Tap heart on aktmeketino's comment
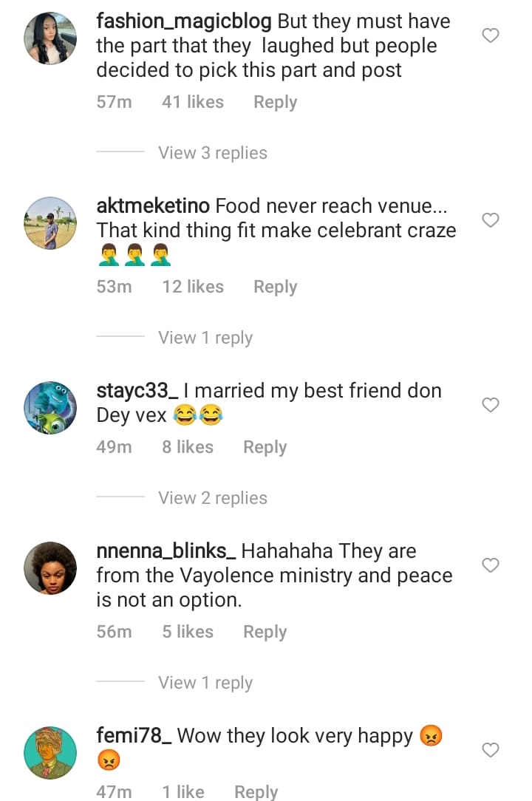 pyautogui.click(x=491, y=220)
